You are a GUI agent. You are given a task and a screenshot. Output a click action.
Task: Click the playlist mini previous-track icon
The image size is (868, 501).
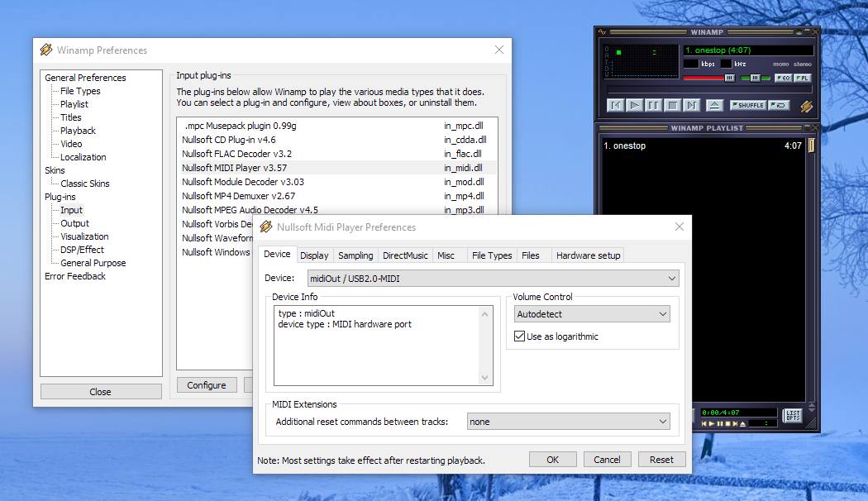pos(703,423)
